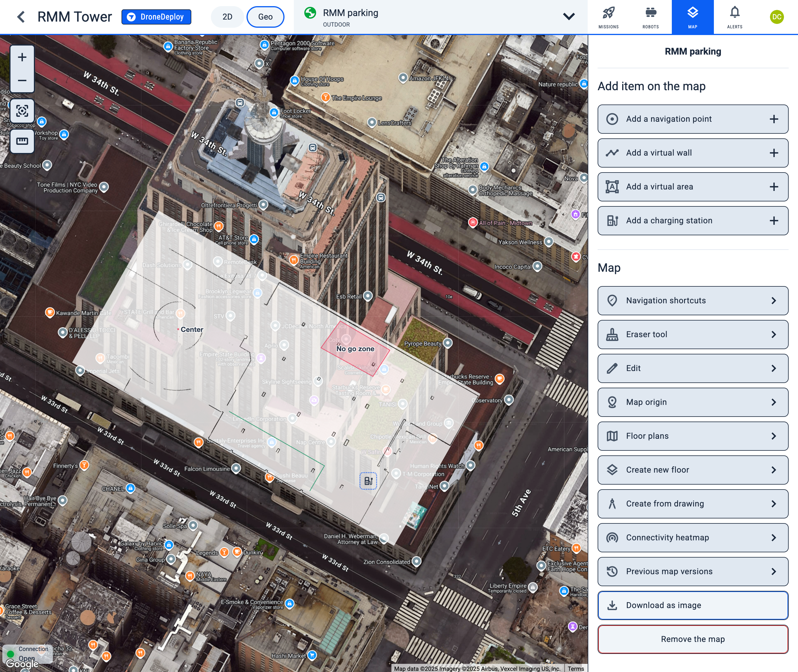This screenshot has height=672, width=798.
Task: Open the Terms link
Action: coord(575,668)
